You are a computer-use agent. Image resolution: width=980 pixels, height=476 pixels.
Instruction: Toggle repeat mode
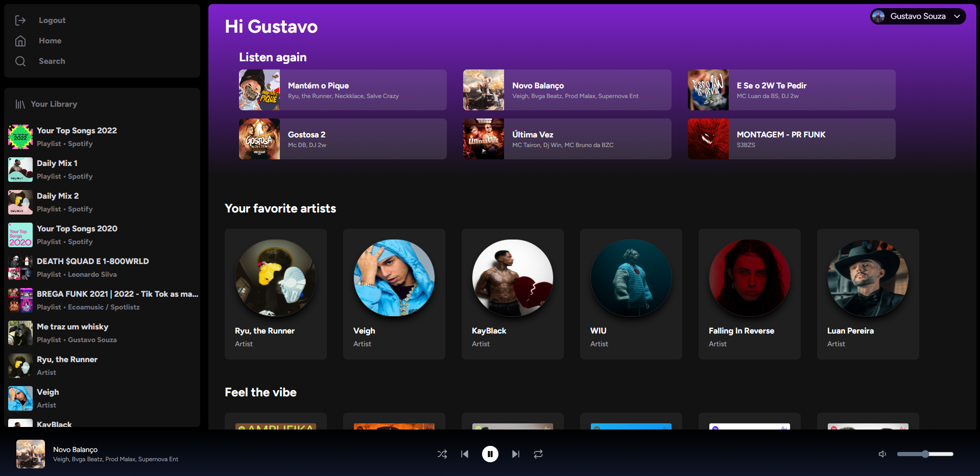pyautogui.click(x=538, y=454)
